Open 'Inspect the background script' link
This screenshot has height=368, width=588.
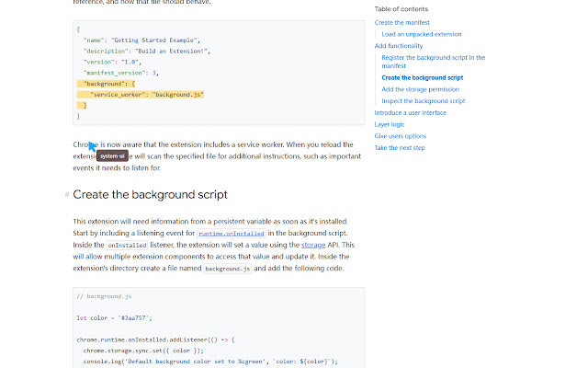coord(423,101)
